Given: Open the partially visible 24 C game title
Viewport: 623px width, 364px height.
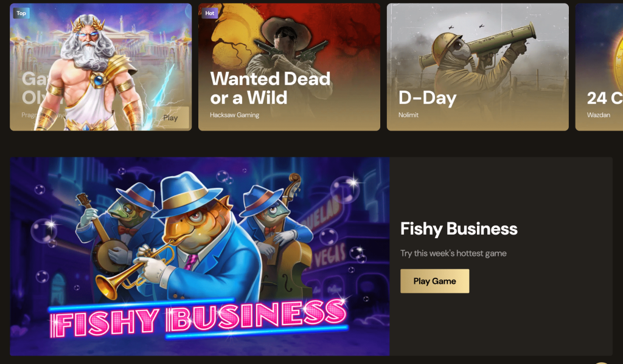Looking at the screenshot, I should (605, 98).
